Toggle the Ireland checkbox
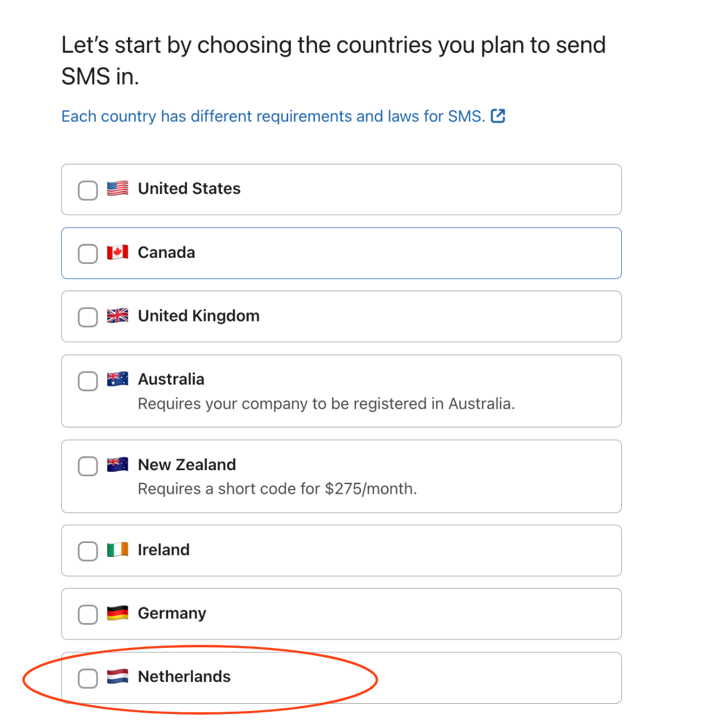Screen dimensions: 728x728 coord(88,551)
